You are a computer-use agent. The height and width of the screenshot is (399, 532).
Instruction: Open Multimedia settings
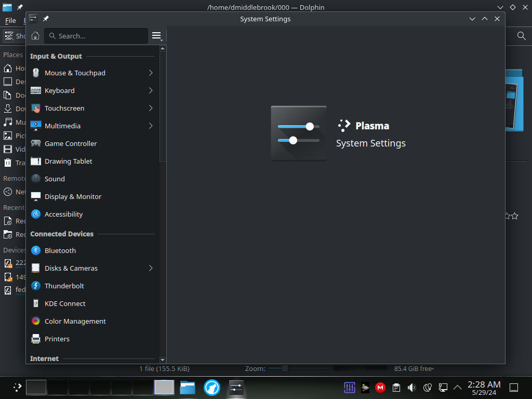coord(92,126)
